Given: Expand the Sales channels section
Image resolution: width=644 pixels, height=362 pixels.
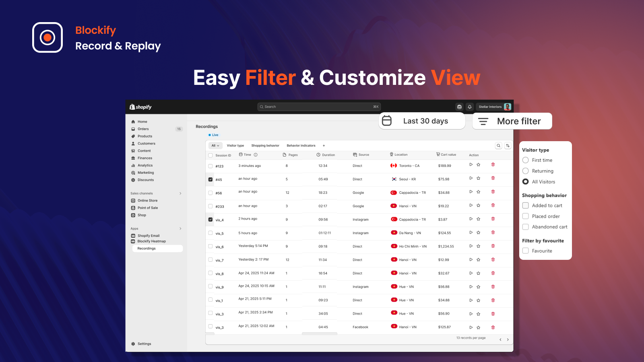Looking at the screenshot, I should click(180, 193).
